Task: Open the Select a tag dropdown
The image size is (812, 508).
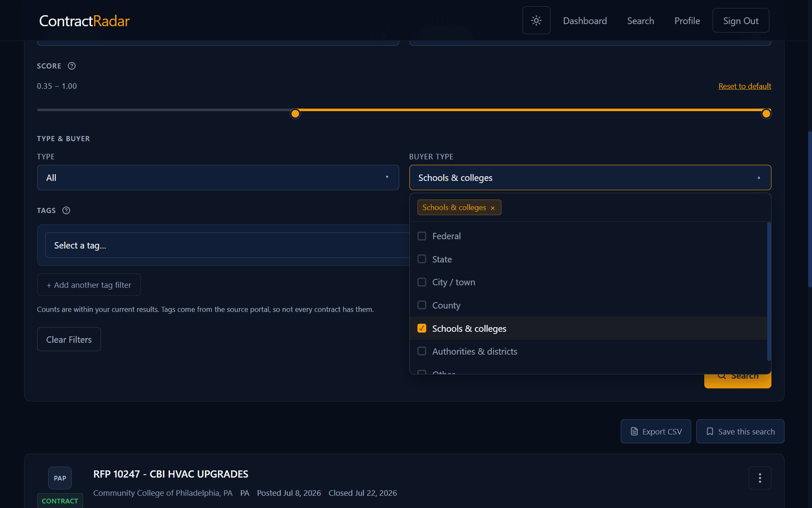Action: click(x=227, y=245)
